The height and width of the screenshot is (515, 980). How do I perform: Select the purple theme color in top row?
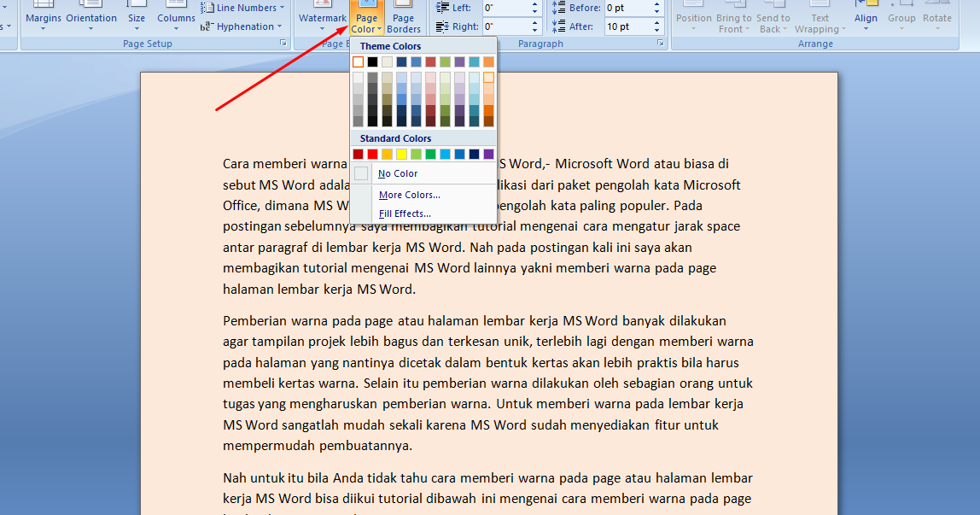coord(459,61)
